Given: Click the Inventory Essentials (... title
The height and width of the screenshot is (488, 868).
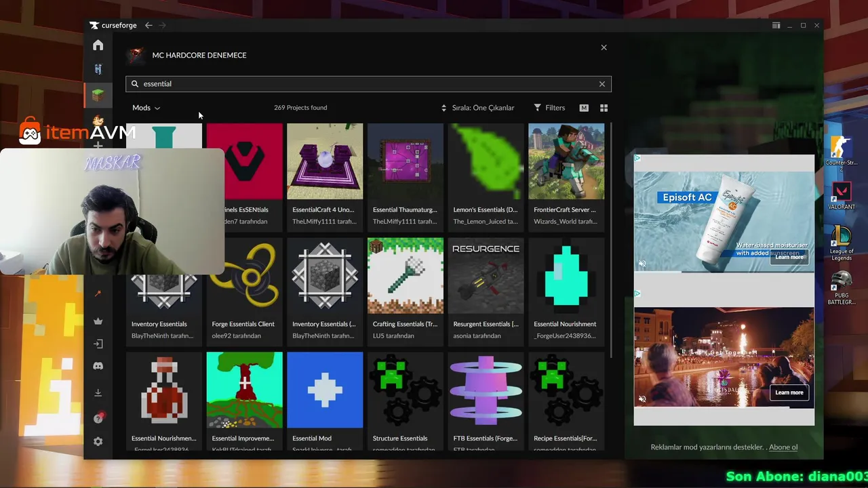Looking at the screenshot, I should [x=324, y=324].
